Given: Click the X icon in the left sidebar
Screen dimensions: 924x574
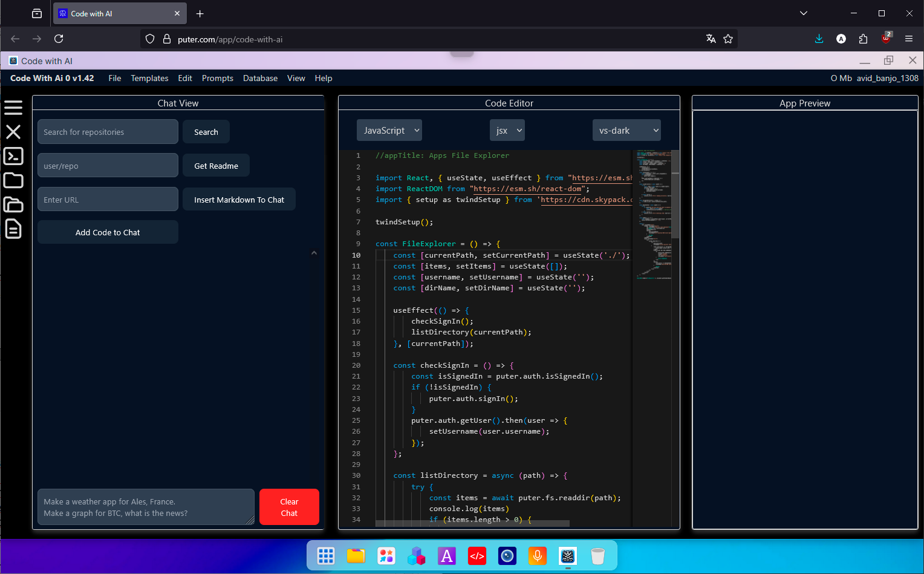Looking at the screenshot, I should pos(13,132).
